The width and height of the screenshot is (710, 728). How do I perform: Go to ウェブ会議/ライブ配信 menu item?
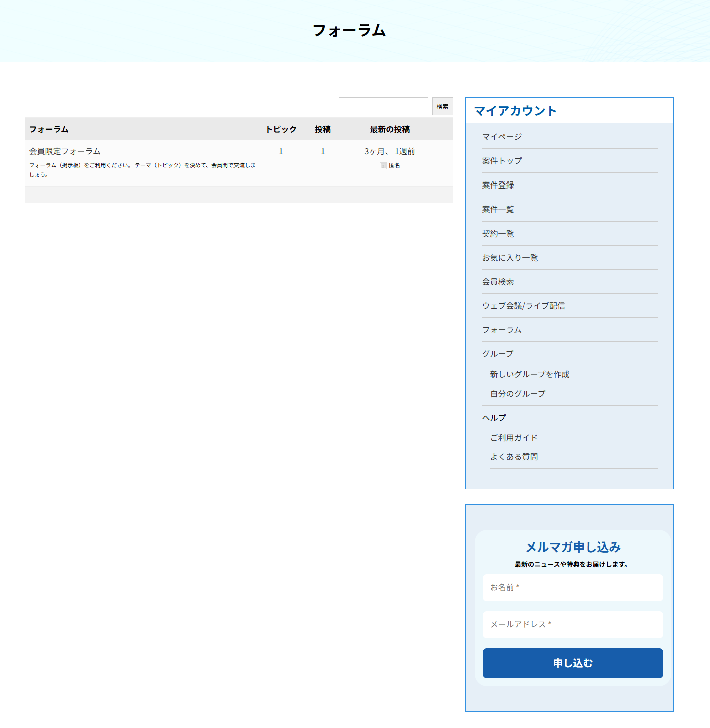(x=524, y=306)
